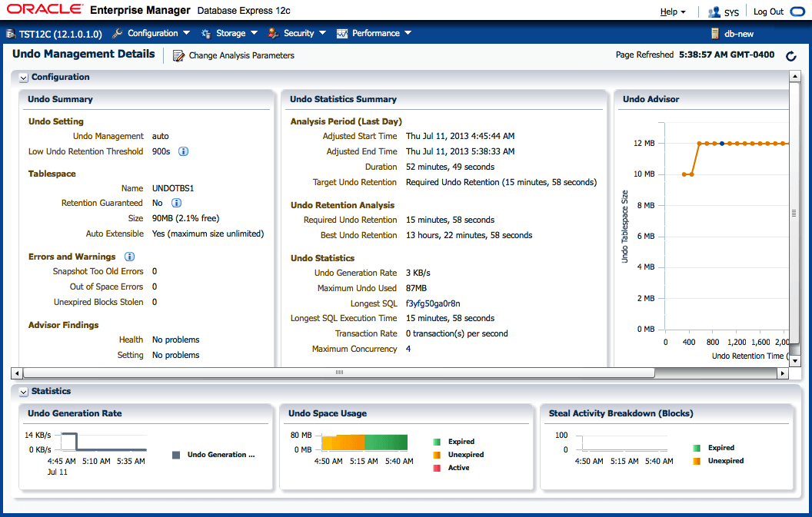Click info icon beside Errors and Warnings

tap(129, 257)
